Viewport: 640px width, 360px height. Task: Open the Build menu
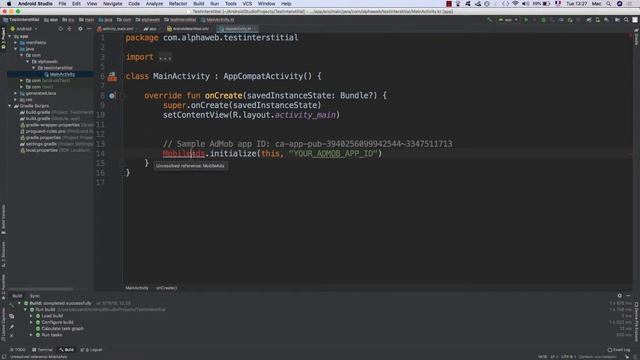199,4
